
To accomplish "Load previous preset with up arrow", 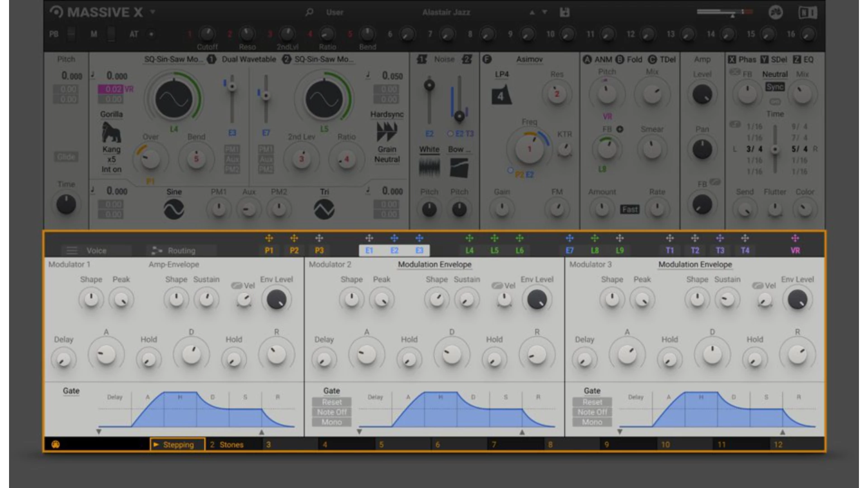I will click(x=532, y=13).
